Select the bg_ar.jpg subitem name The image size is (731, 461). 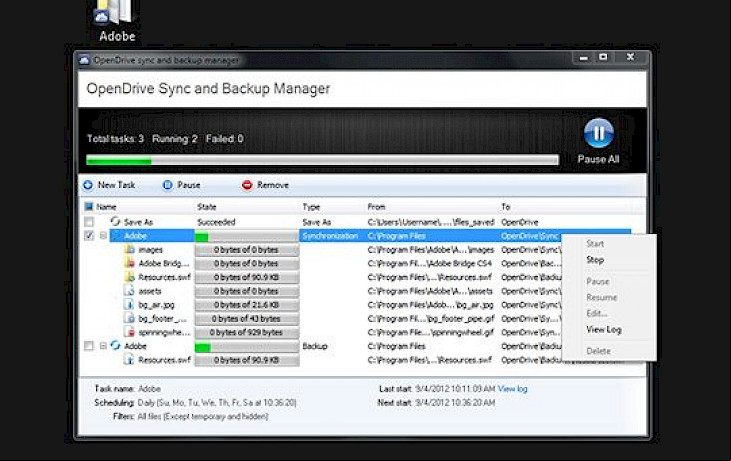pyautogui.click(x=156, y=305)
